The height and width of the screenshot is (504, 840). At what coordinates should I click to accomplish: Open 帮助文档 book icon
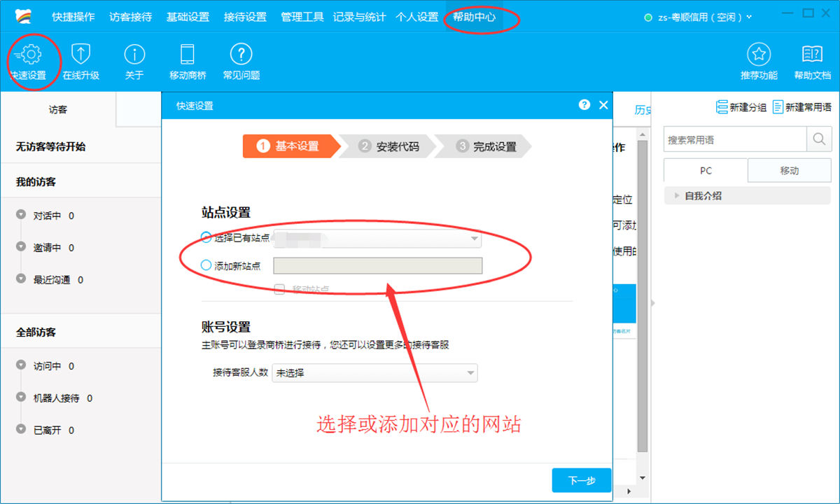click(812, 55)
